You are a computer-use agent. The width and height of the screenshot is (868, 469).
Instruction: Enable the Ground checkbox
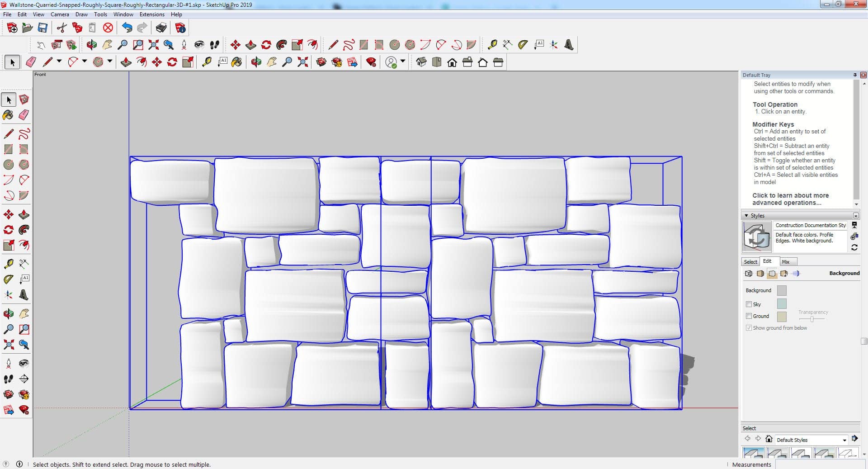point(749,316)
